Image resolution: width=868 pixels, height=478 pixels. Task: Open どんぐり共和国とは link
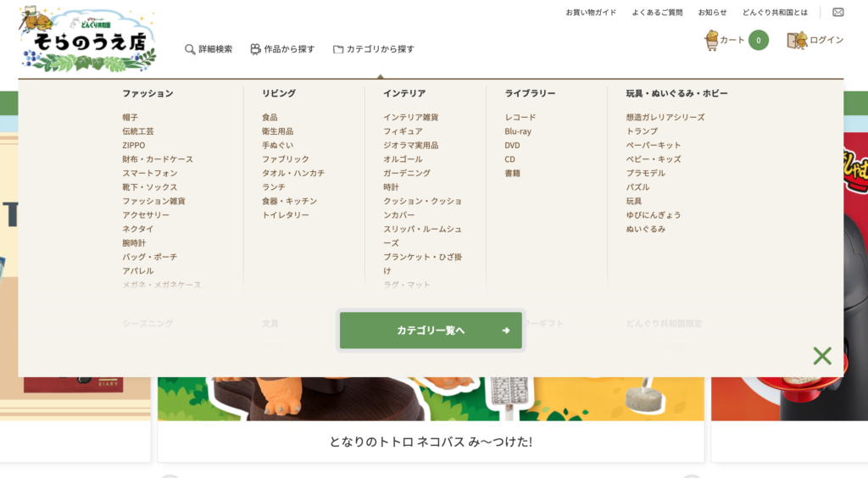click(775, 13)
